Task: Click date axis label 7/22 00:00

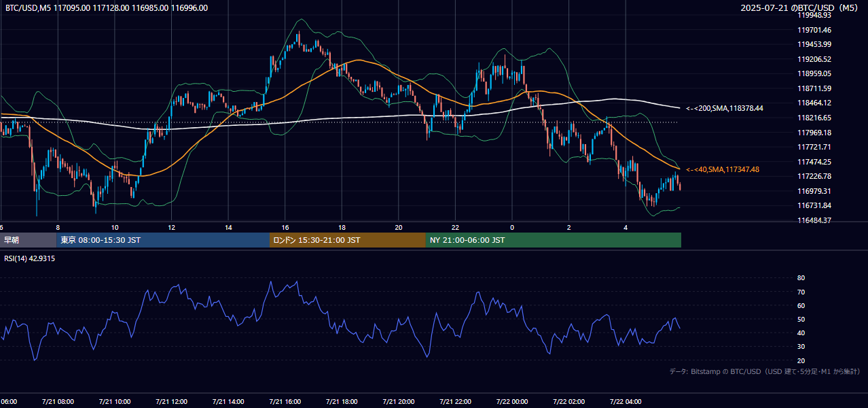Action: tap(512, 401)
